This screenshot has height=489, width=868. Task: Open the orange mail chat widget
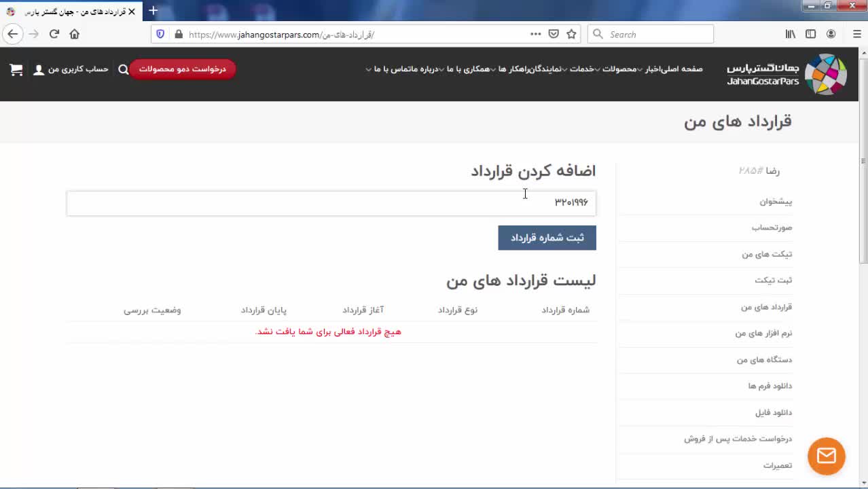(x=826, y=456)
